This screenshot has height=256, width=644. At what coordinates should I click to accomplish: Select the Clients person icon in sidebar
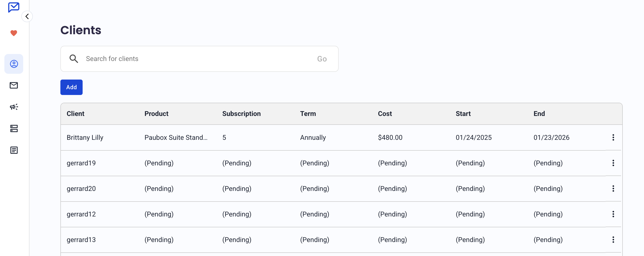(x=14, y=64)
